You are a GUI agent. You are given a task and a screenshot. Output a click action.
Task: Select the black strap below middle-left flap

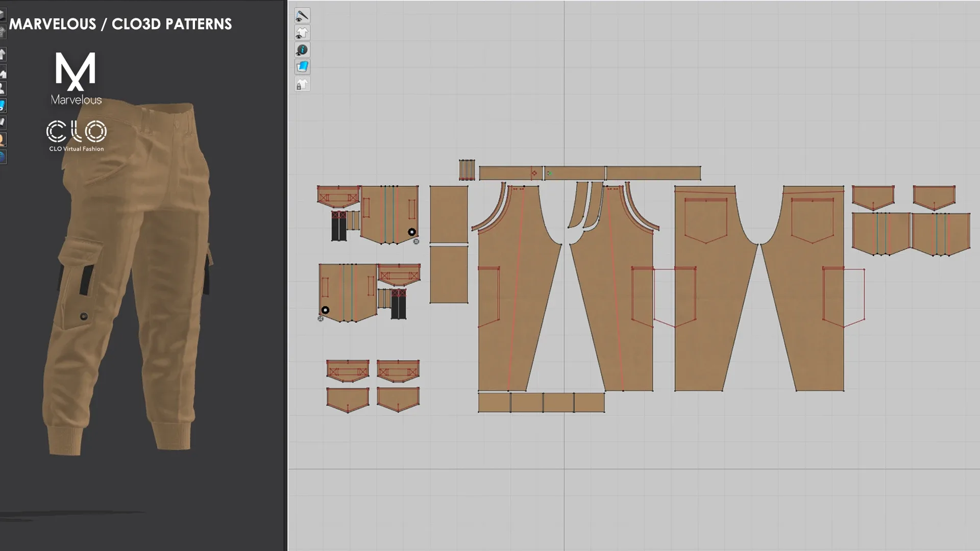(x=399, y=304)
